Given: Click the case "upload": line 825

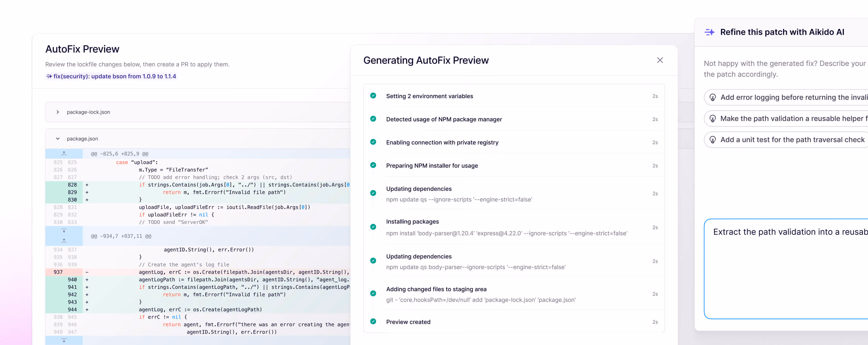Looking at the screenshot, I should 137,162.
